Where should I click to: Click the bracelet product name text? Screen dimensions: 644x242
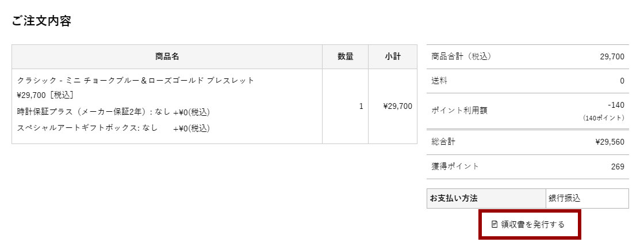click(x=136, y=80)
